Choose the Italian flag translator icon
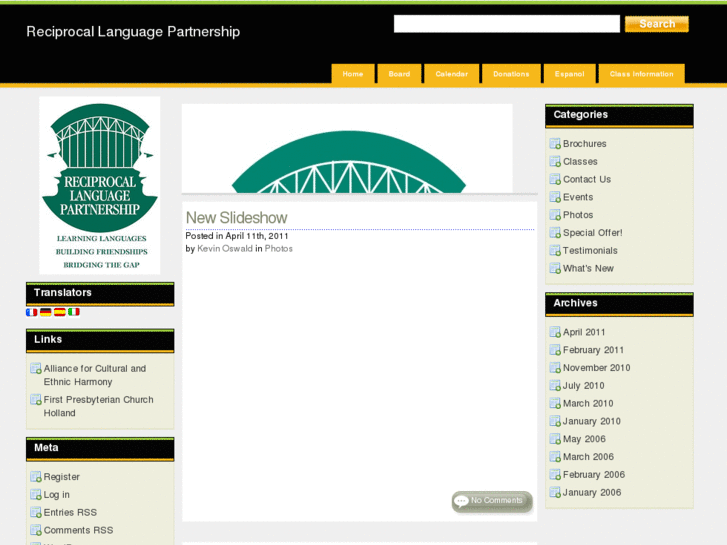The image size is (727, 545). 74,312
